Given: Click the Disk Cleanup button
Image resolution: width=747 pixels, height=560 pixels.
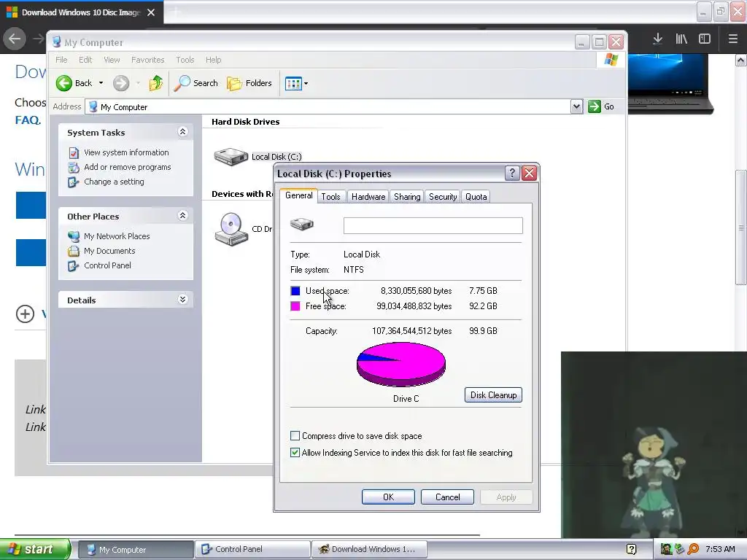Looking at the screenshot, I should coord(494,394).
